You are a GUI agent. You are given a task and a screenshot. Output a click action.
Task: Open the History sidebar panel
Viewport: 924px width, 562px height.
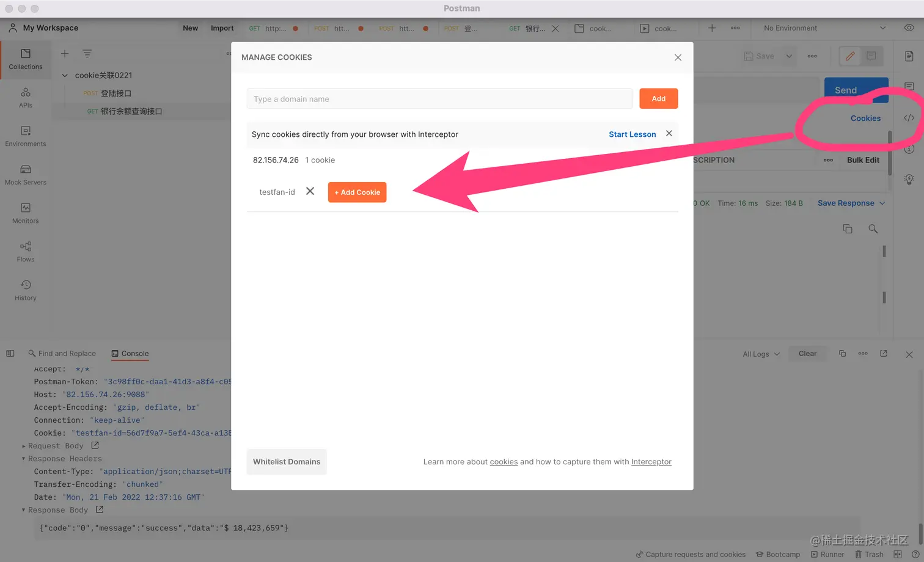[26, 290]
